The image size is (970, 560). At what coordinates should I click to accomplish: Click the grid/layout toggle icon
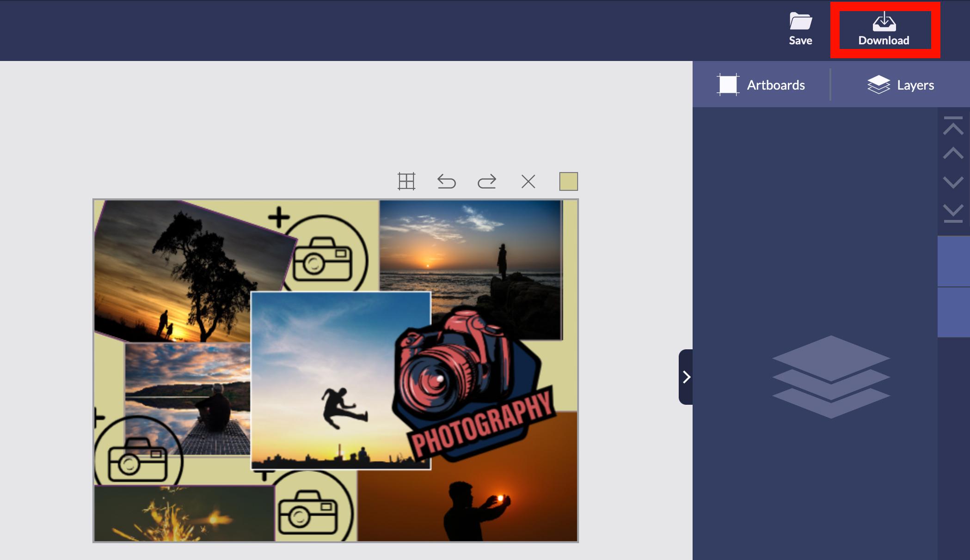pos(406,181)
